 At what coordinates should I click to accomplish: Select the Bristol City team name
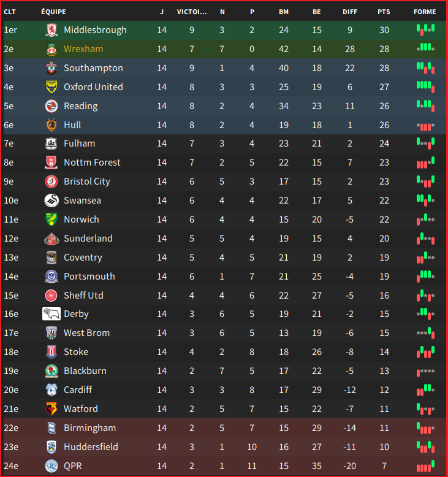click(86, 181)
